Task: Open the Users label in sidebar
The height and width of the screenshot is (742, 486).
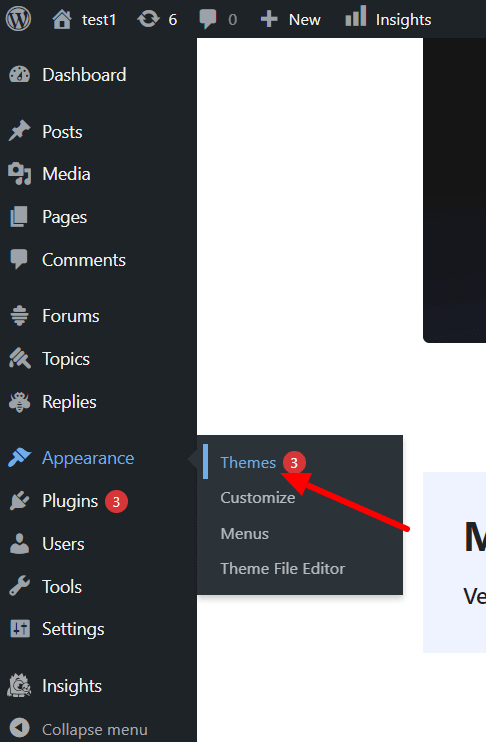Action: [x=63, y=544]
